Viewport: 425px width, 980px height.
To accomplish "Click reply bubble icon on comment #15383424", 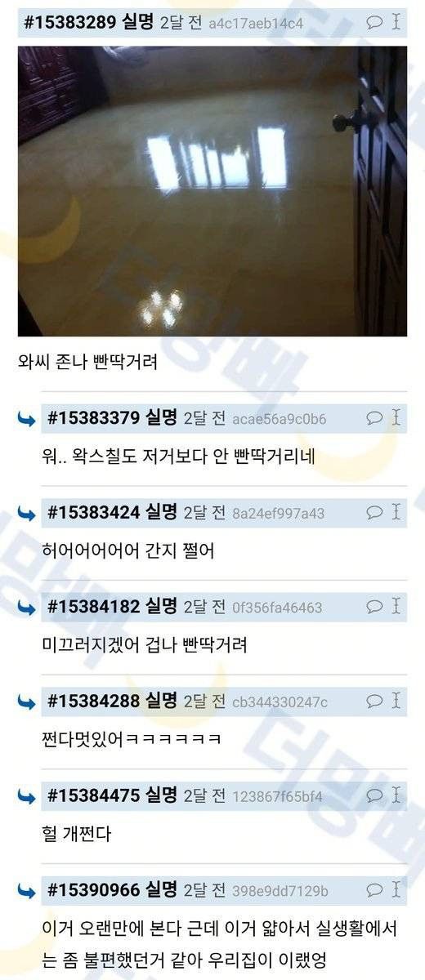I will [374, 513].
